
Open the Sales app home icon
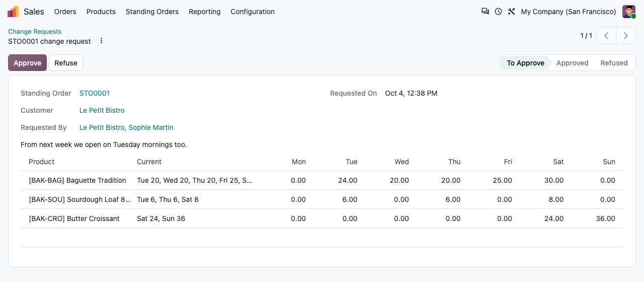(13, 12)
